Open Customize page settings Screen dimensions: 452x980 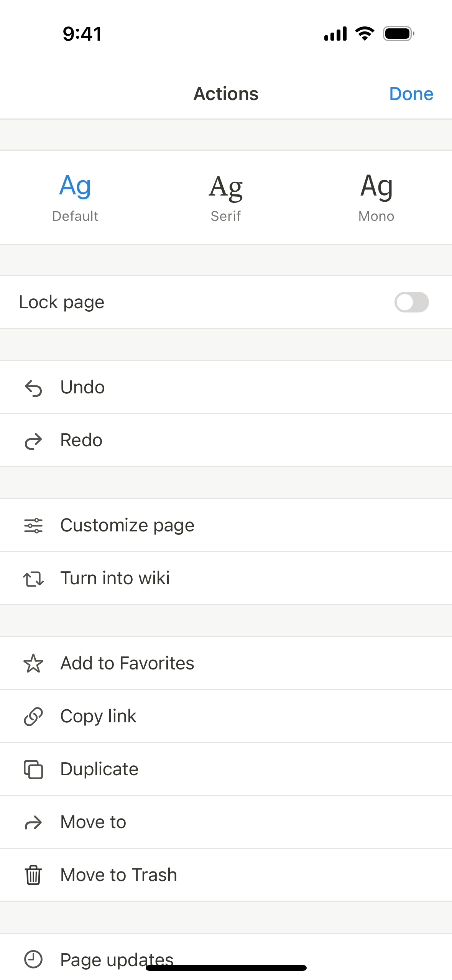127,525
